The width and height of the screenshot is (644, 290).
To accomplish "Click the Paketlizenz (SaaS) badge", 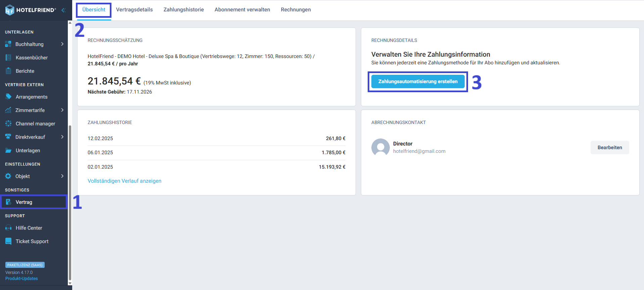I will click(x=25, y=265).
